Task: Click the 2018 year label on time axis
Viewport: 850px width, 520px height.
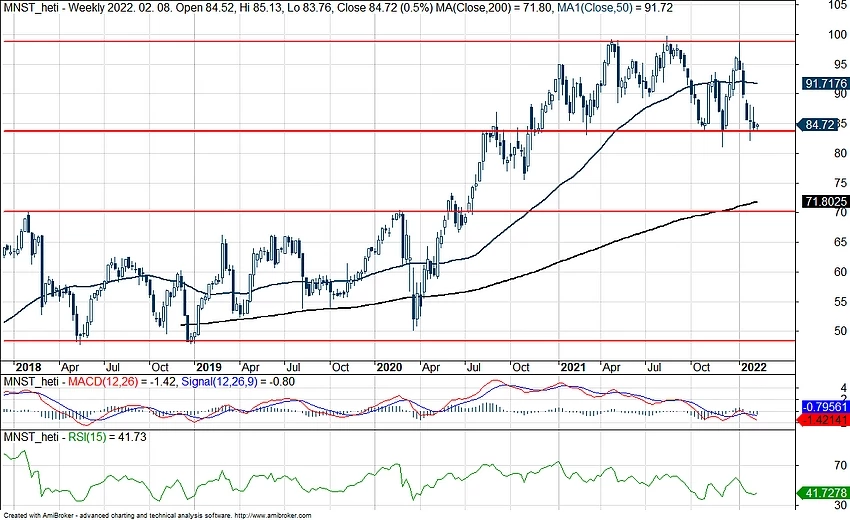Action: [27, 367]
